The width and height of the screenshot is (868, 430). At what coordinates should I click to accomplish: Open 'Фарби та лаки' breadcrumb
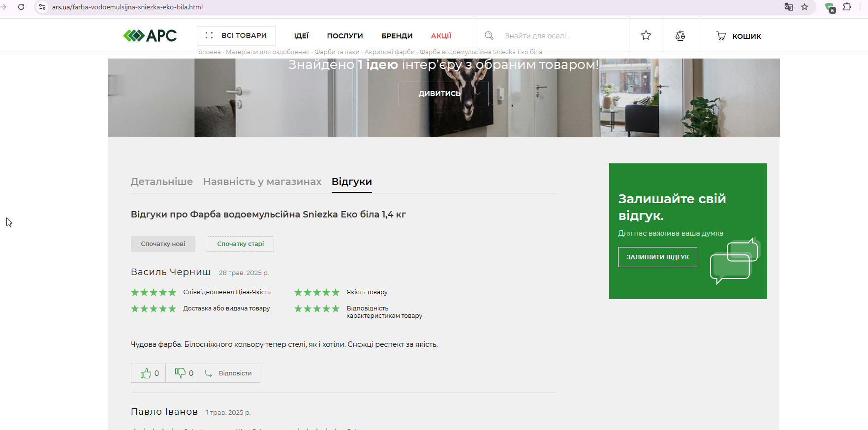pyautogui.click(x=337, y=52)
